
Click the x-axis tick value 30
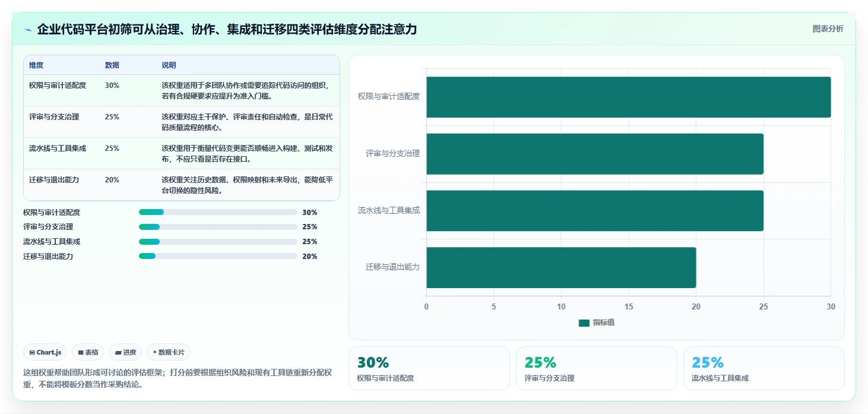(x=831, y=307)
